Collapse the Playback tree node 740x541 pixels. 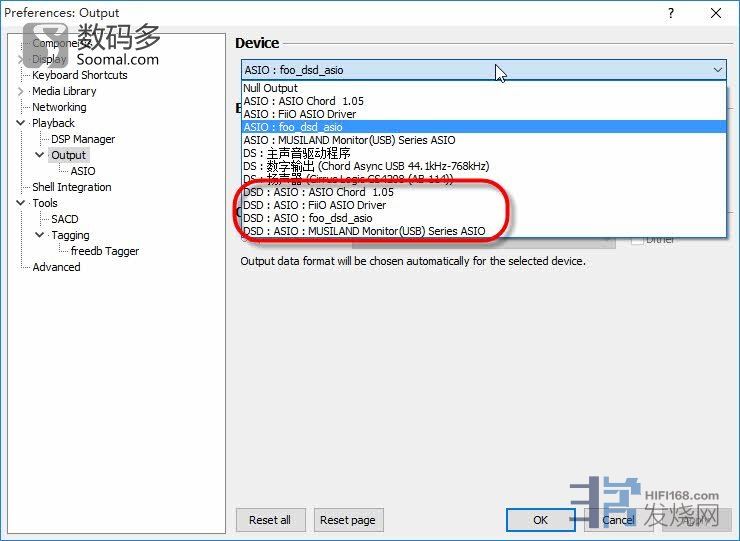[21, 123]
